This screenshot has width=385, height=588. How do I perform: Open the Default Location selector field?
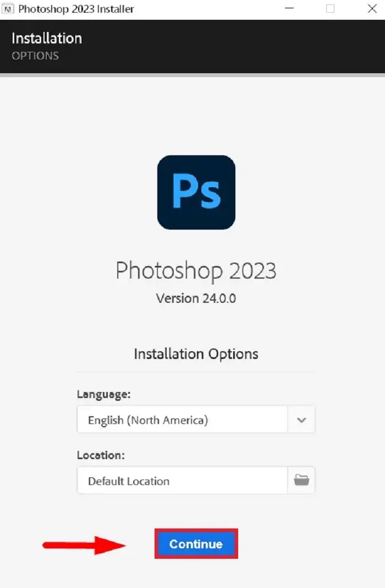196,481
